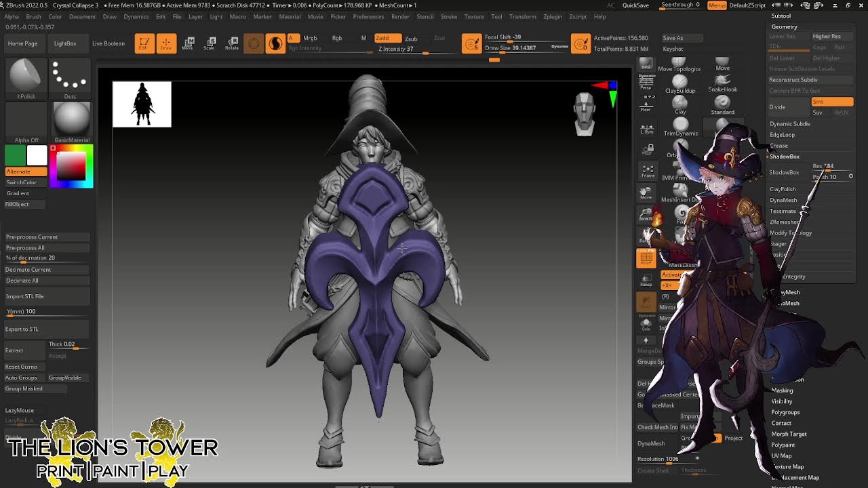Toggle Live Boolean mode
Viewport: 868px width, 488px height.
tap(108, 43)
